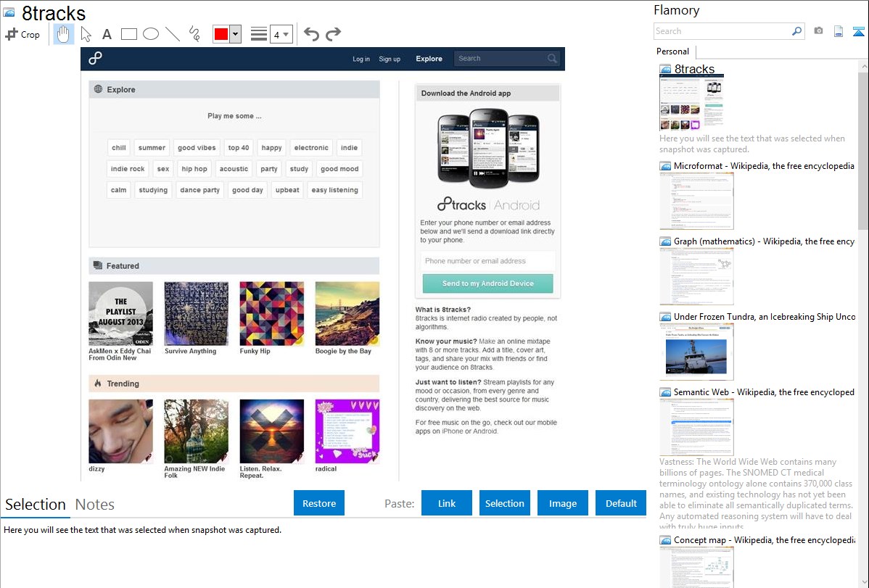Select the electronic tag
Screen dimensions: 869x588
311,147
